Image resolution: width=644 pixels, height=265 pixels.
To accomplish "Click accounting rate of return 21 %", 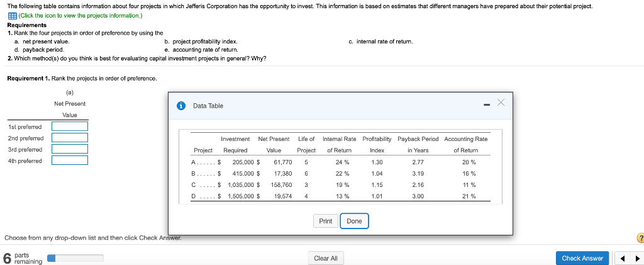I will [469, 196].
